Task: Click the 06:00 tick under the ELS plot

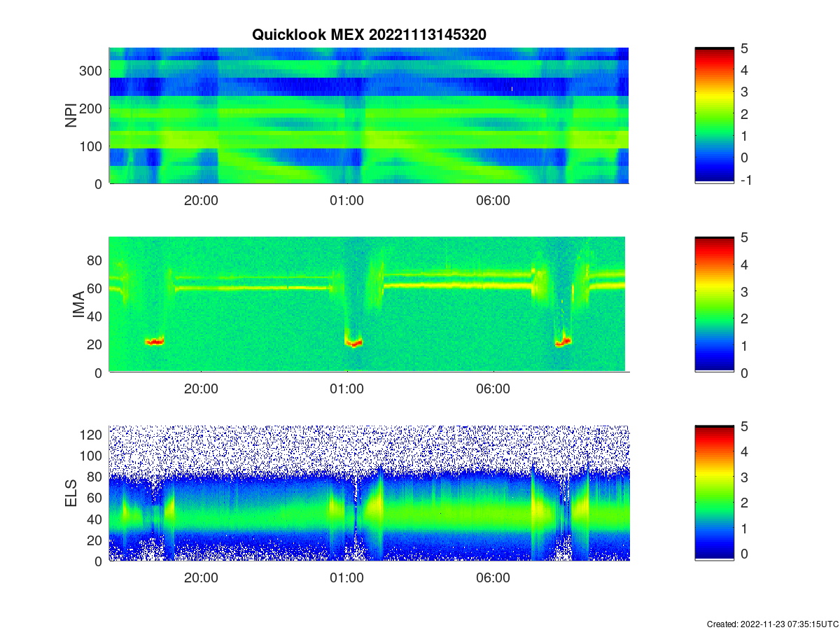Action: click(493, 578)
